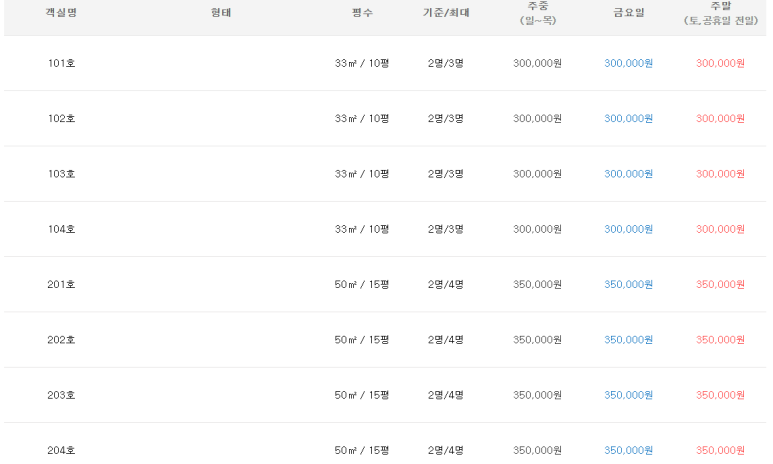Screen dimensions: 773x464
Task: Click the 형태 column header
Action: (x=221, y=12)
